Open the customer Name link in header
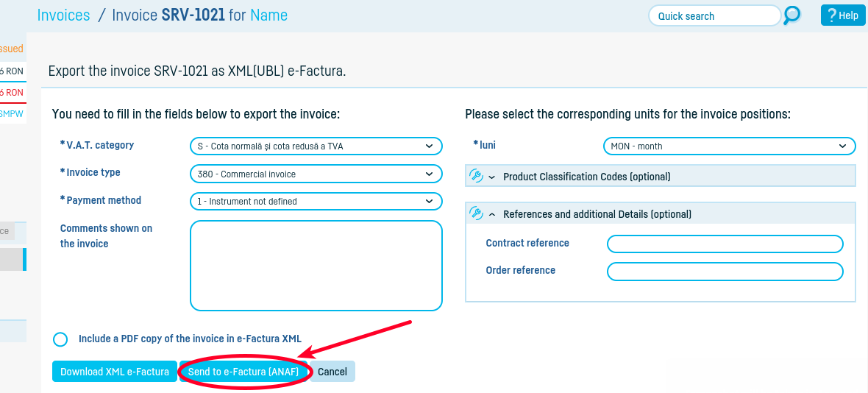 [268, 15]
